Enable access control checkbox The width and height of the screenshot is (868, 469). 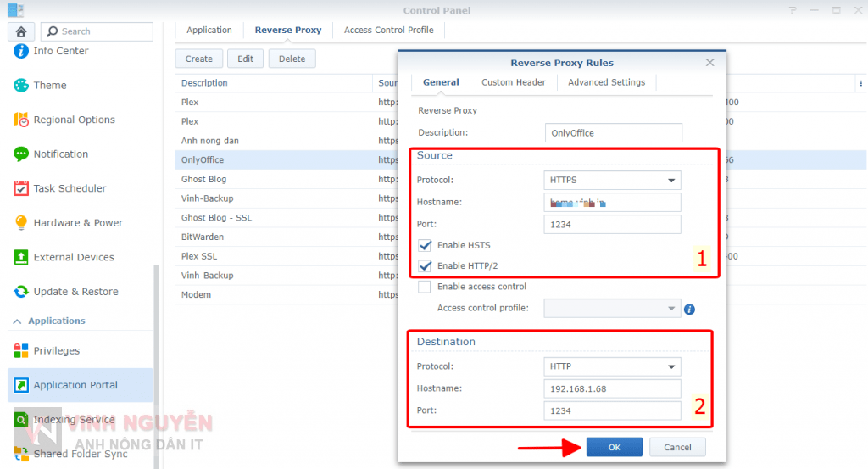(x=425, y=287)
